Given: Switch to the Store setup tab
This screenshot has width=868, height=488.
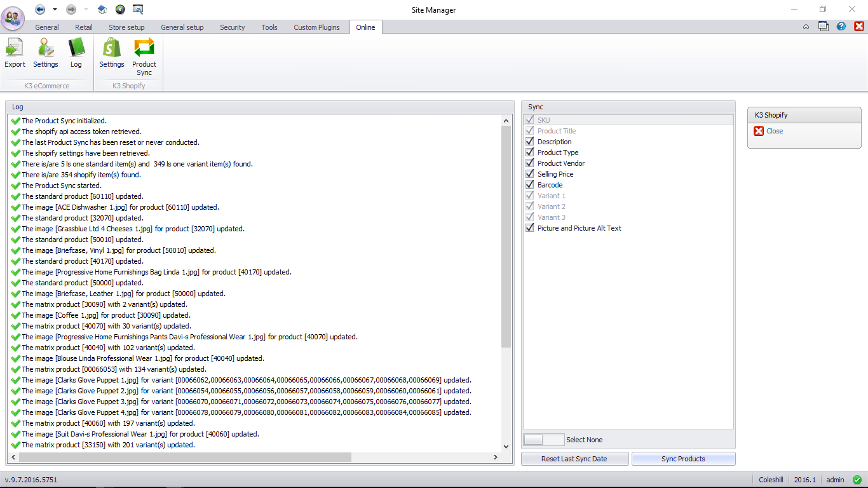Looking at the screenshot, I should coord(126,27).
